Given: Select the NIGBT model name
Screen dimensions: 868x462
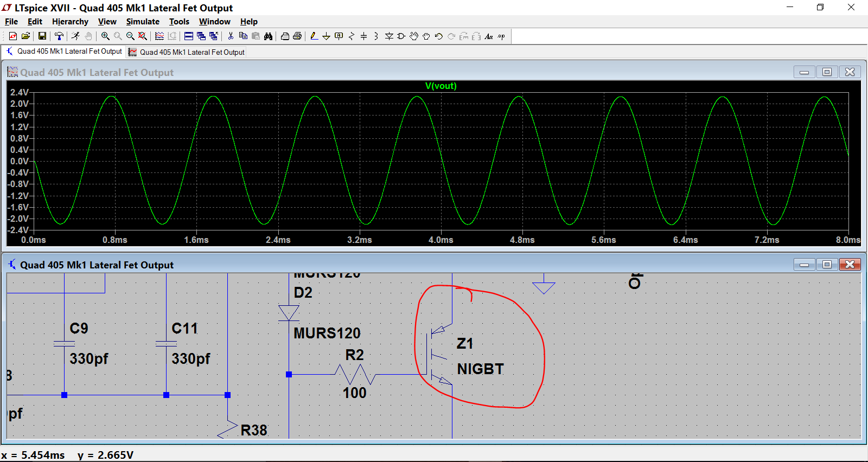Looking at the screenshot, I should coord(481,369).
